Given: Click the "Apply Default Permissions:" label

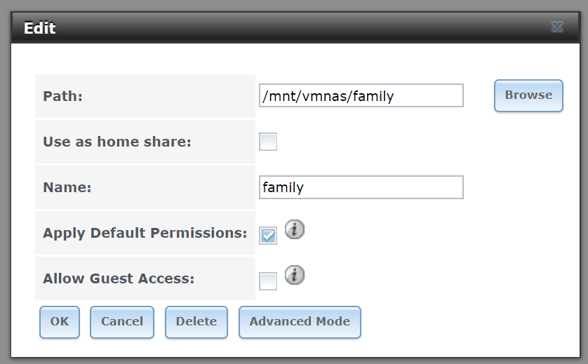Looking at the screenshot, I should (x=145, y=233).
